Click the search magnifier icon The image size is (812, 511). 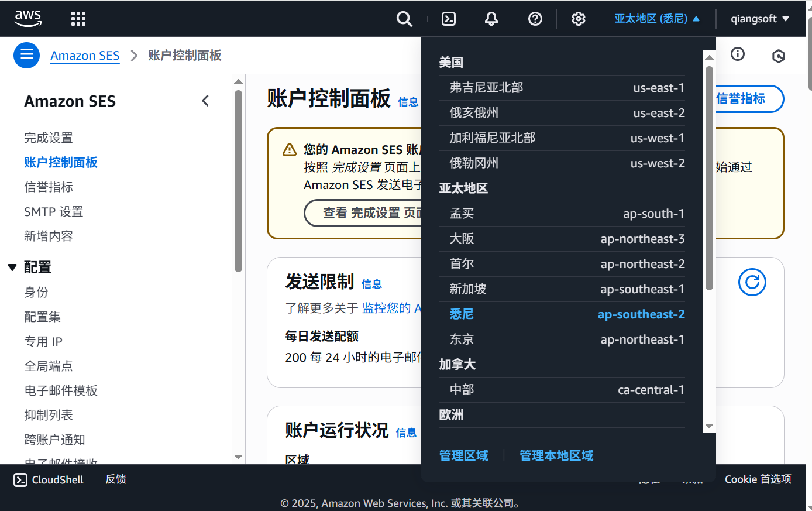(x=404, y=19)
